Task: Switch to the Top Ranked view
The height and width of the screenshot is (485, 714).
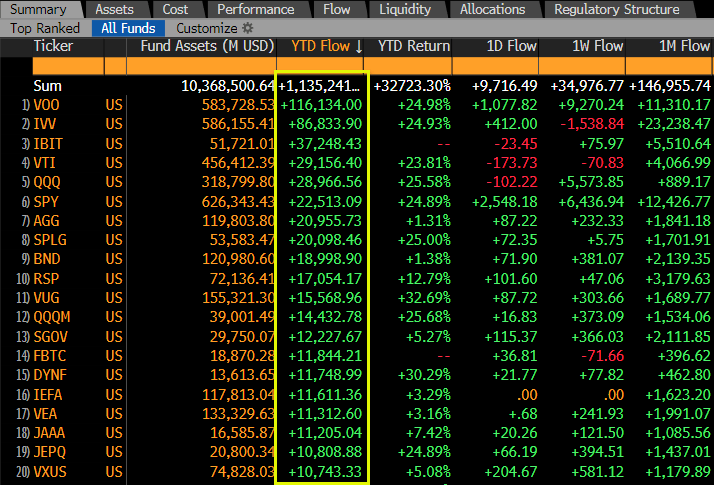Action: point(45,28)
